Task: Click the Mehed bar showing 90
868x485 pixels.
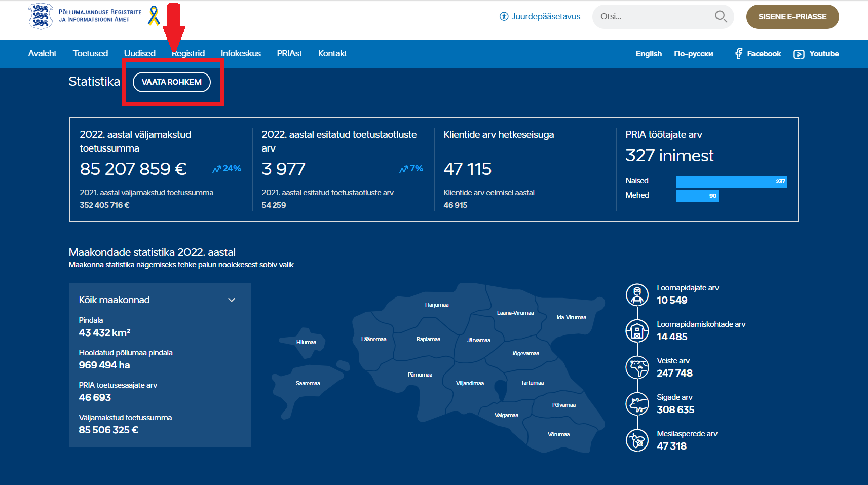Action: coord(697,196)
